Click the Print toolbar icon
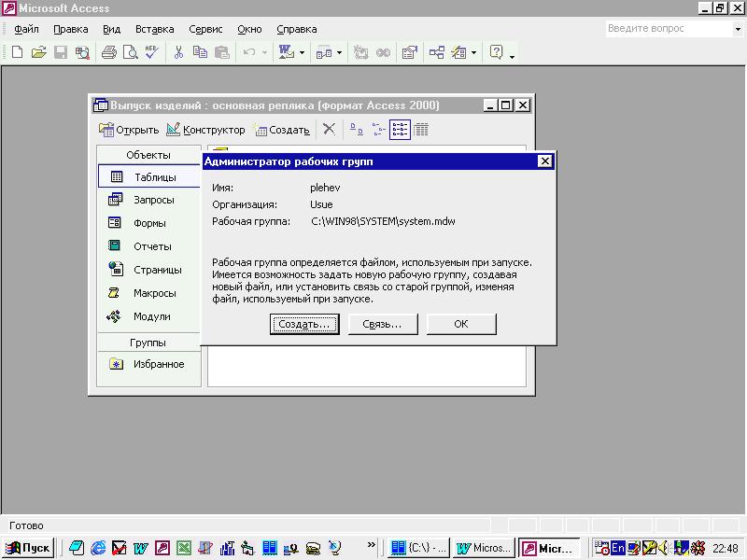This screenshot has height=560, width=747. (x=108, y=52)
